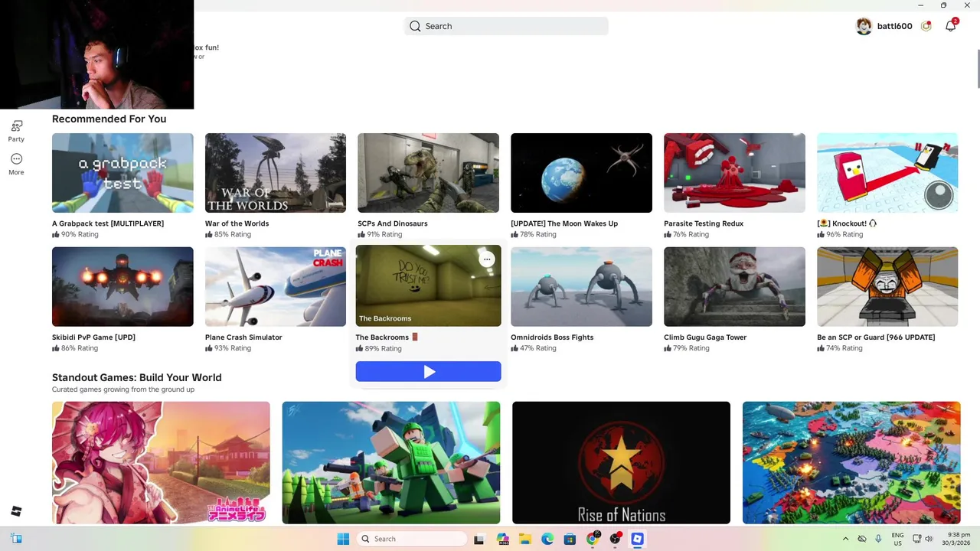Click 'Plane Crash Simulator' title text
Image resolution: width=980 pixels, height=551 pixels.
(x=243, y=337)
